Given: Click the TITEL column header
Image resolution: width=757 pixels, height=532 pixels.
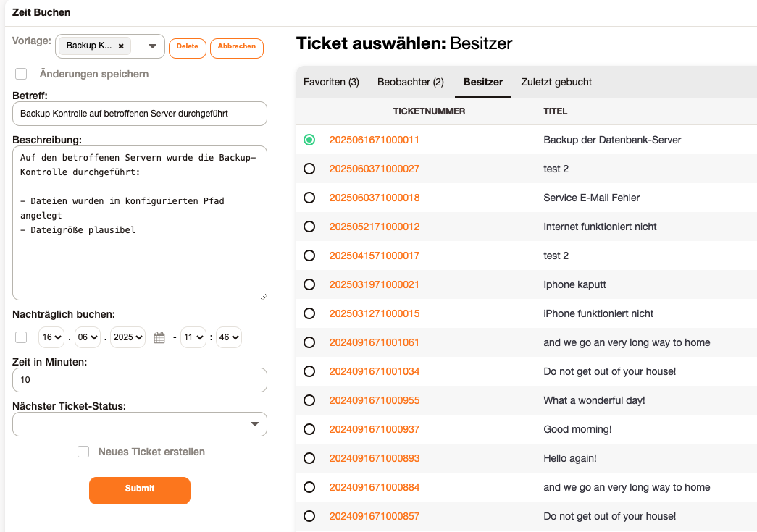Looking at the screenshot, I should coord(555,111).
